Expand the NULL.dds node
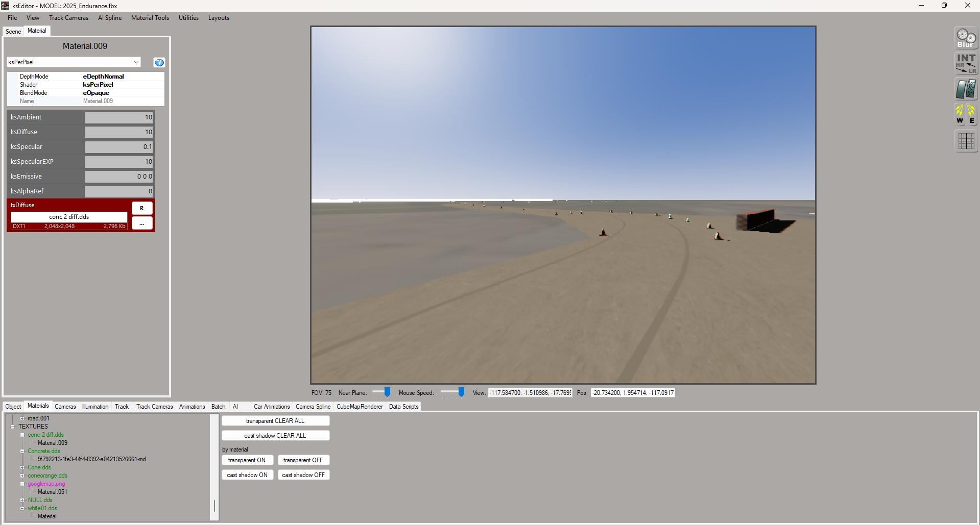 point(22,500)
